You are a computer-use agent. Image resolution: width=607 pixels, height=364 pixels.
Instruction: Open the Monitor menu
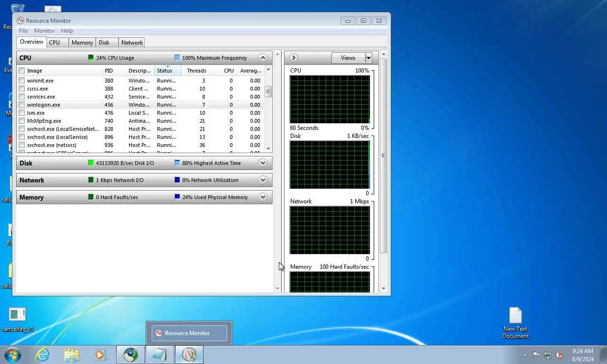44,31
